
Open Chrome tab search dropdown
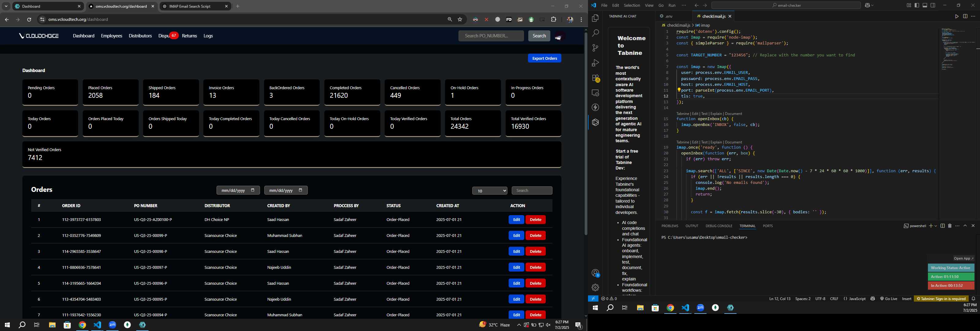click(x=6, y=6)
